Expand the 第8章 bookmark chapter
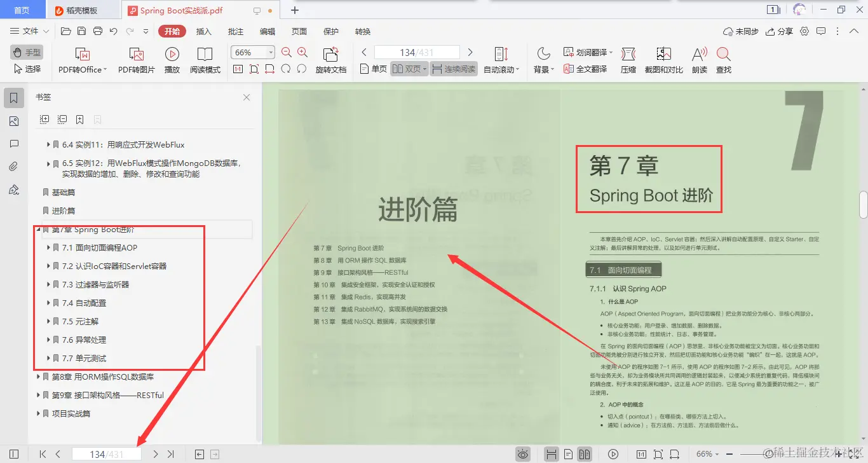 click(39, 376)
